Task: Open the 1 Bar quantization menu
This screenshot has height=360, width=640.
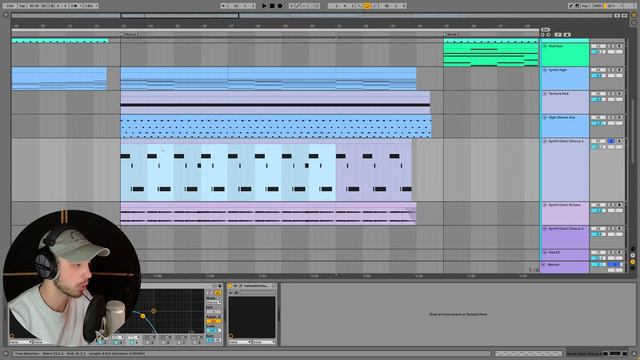Action: click(91, 6)
